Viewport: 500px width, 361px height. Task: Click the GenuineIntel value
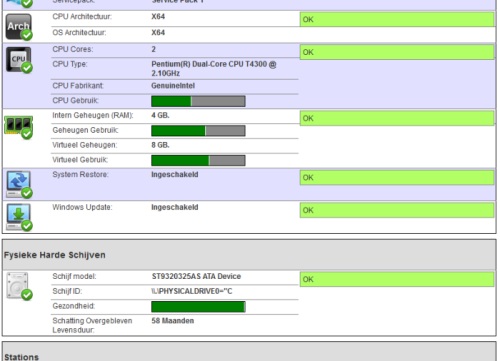coord(173,86)
